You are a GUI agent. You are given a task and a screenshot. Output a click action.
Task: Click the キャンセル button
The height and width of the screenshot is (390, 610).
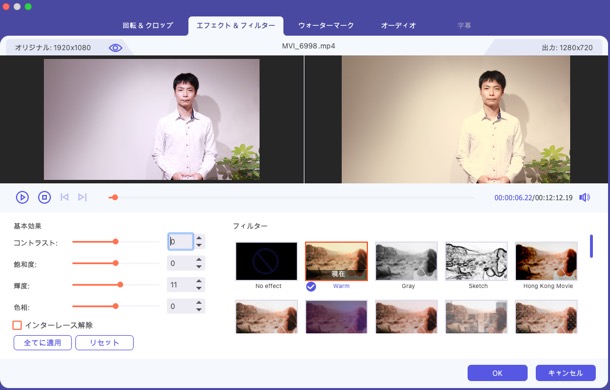[x=565, y=373]
